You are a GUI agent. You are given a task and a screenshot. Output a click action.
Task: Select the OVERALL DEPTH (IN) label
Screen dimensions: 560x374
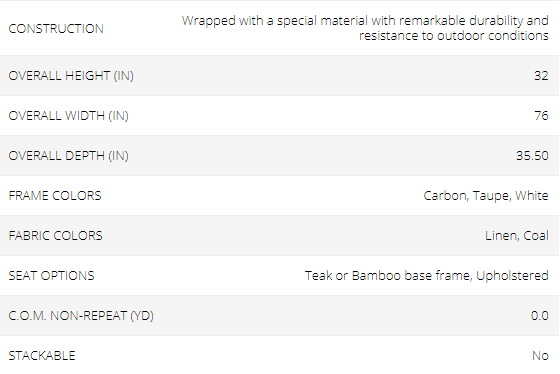(x=69, y=156)
